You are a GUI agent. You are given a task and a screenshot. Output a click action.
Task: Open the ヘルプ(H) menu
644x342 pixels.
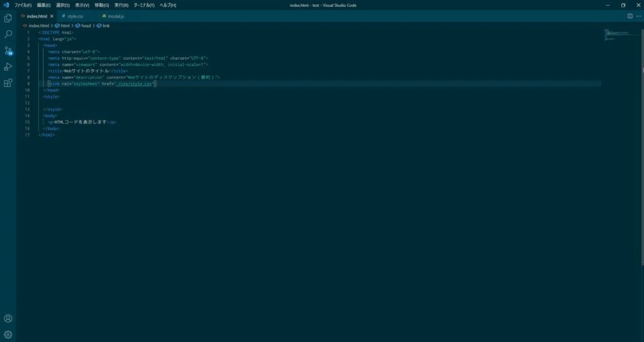click(x=168, y=5)
